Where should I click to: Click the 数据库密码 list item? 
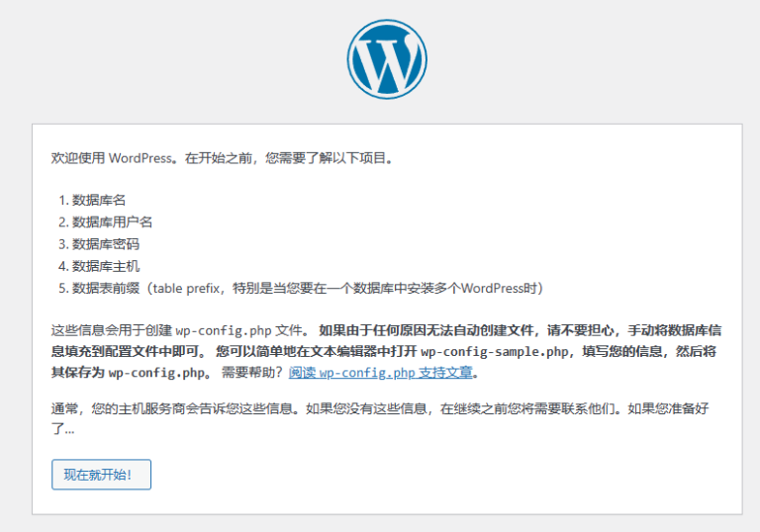click(106, 243)
